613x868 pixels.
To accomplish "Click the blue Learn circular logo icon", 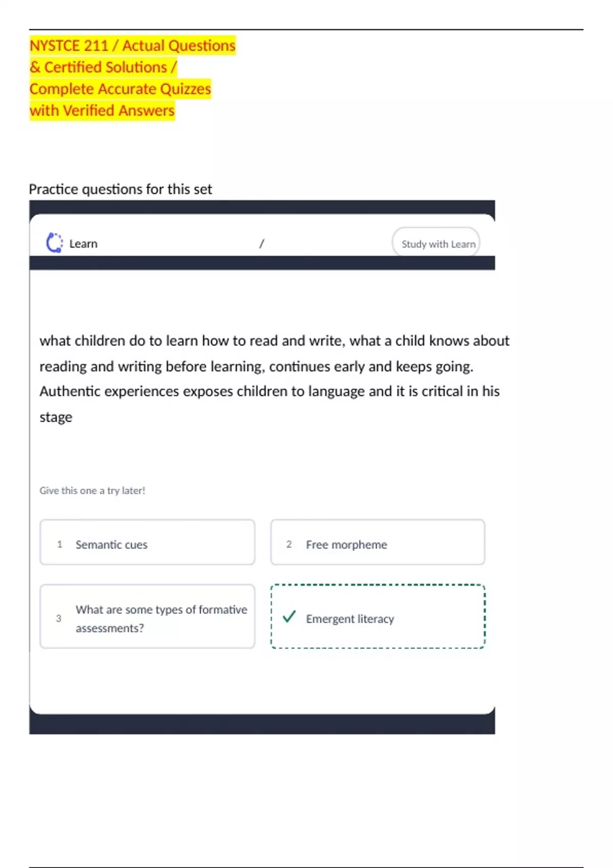I will click(x=54, y=243).
